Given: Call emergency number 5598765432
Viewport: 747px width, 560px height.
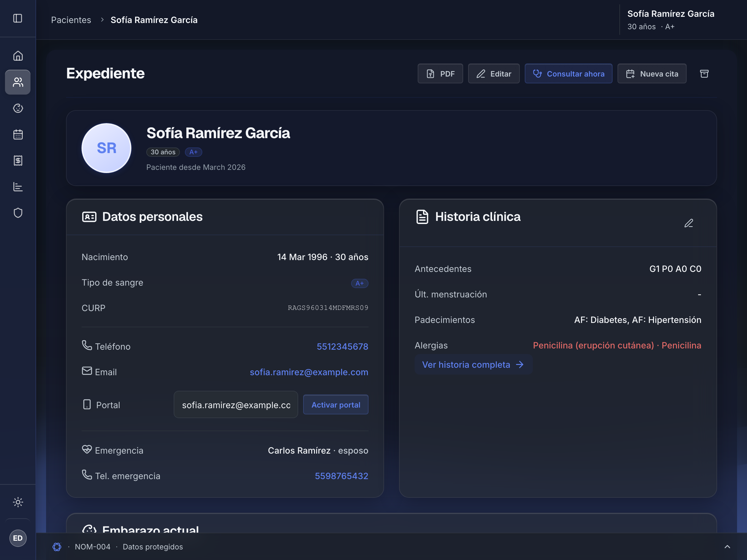Looking at the screenshot, I should tap(341, 476).
